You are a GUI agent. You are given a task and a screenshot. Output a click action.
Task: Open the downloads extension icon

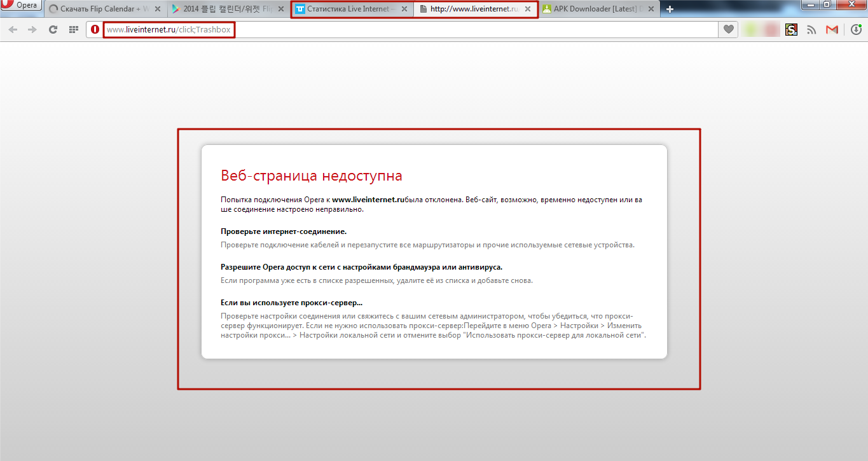(856, 29)
